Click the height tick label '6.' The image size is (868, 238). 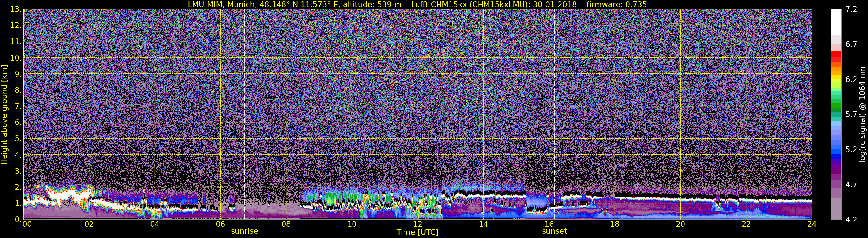18,122
